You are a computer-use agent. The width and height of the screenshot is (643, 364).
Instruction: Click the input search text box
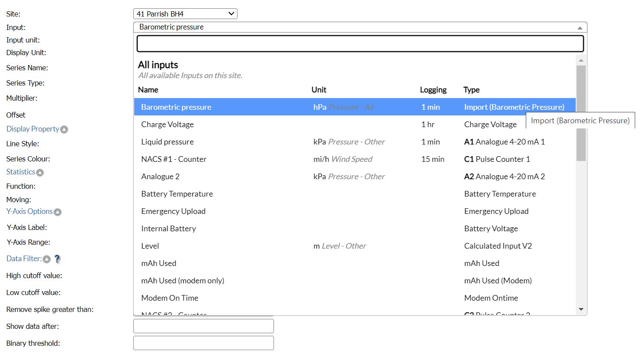tap(359, 44)
